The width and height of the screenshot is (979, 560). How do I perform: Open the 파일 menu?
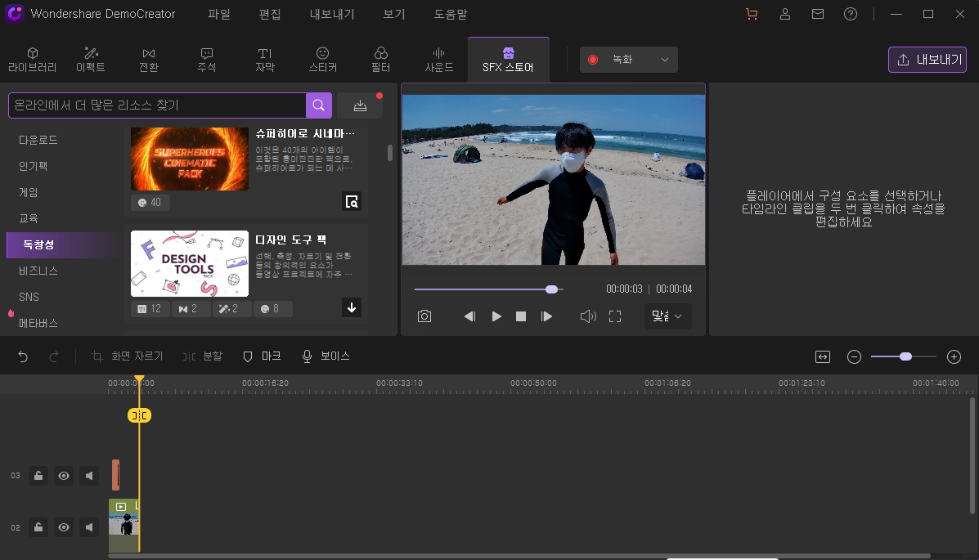[x=219, y=14]
